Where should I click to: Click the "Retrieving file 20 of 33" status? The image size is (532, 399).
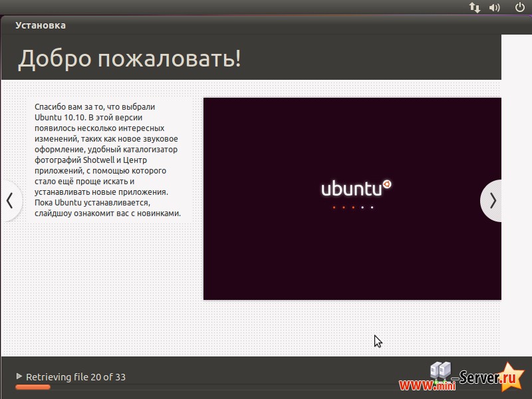76,377
